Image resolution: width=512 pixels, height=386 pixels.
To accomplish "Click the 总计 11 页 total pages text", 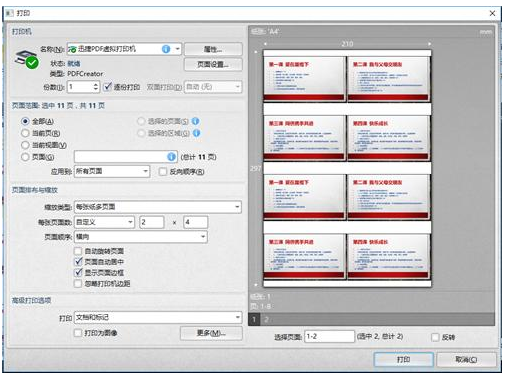I will (198, 157).
